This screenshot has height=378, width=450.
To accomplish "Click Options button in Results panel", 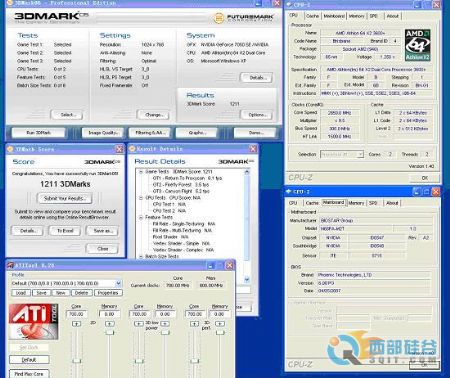I will [x=256, y=115].
